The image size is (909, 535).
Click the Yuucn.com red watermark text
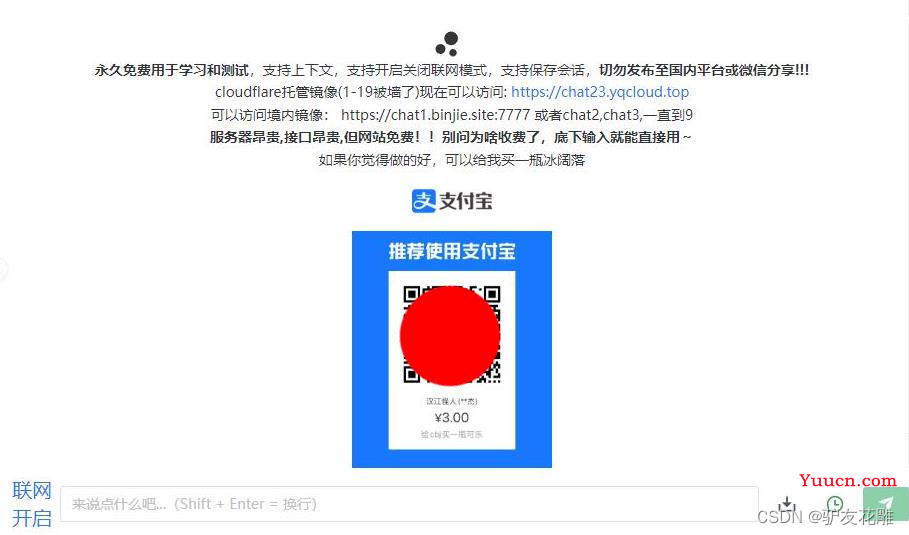click(848, 481)
